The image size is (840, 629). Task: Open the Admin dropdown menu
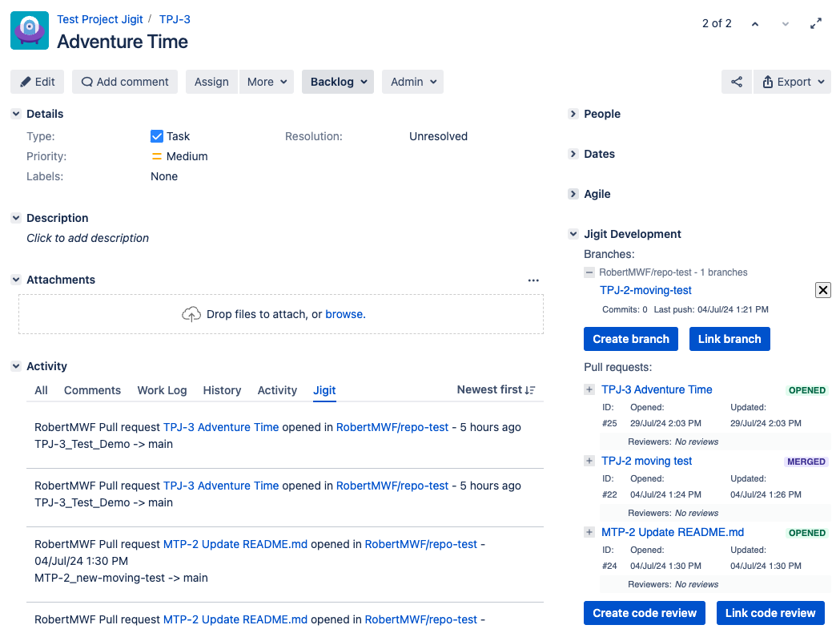point(412,82)
